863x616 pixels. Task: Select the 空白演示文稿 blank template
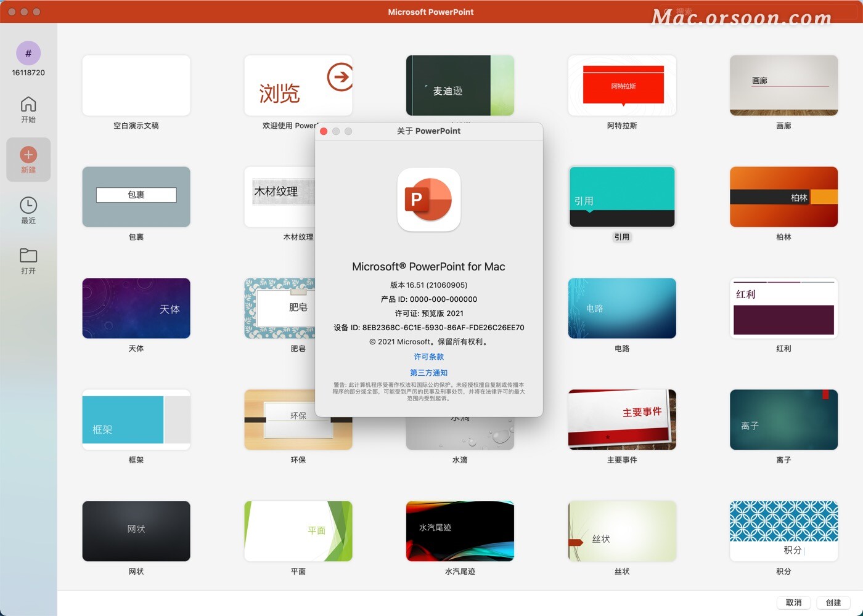[x=136, y=85]
